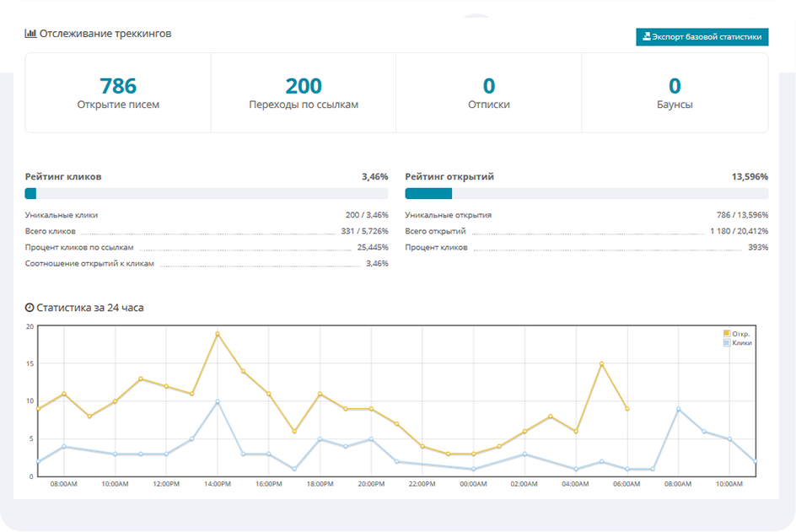The width and height of the screenshot is (796, 532).
Task: Open the Отписки counter card
Action: coord(488,93)
